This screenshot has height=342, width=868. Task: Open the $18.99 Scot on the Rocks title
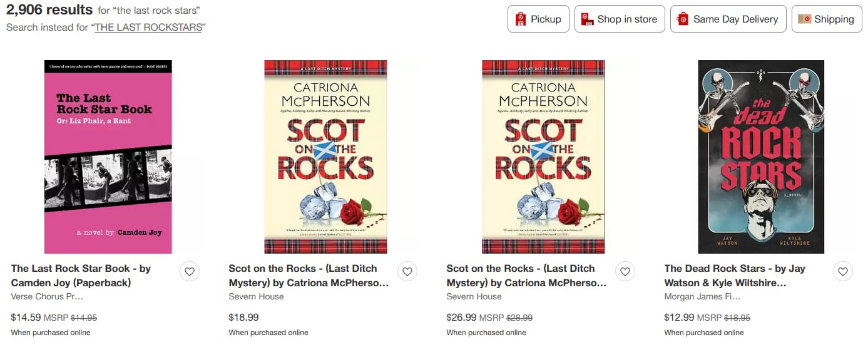[309, 276]
